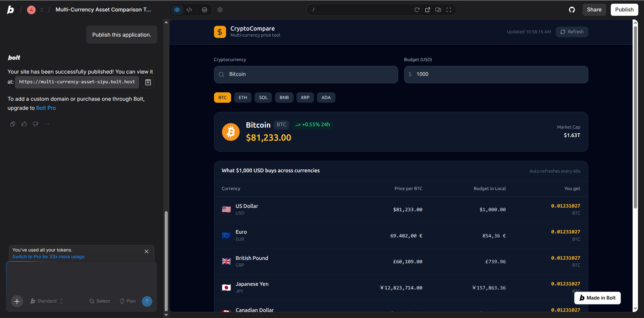Add attachment with plus button
Screen dimensions: 644x318
tap(17, 301)
